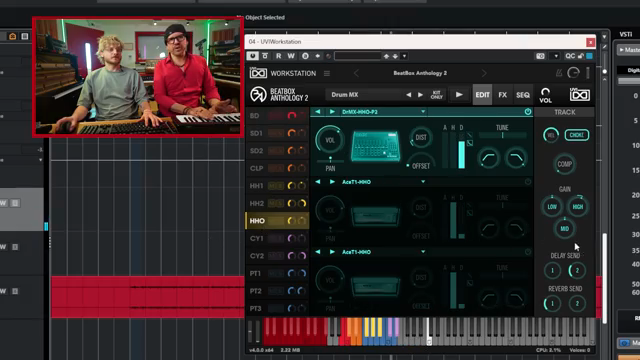Load previous sample for DrMX-HHO-P2 layer
Image resolution: width=640 pixels, height=360 pixels.
(x=318, y=111)
